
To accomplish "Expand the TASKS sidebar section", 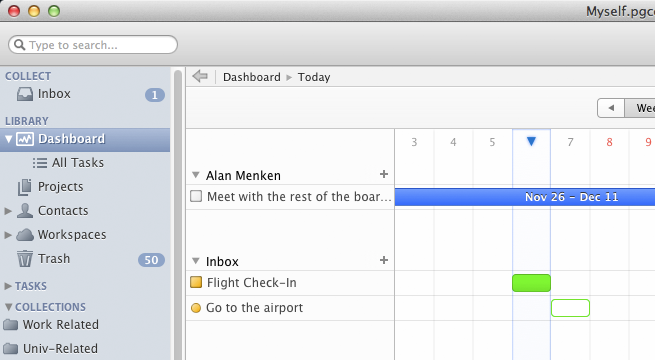I will pyautogui.click(x=8, y=286).
